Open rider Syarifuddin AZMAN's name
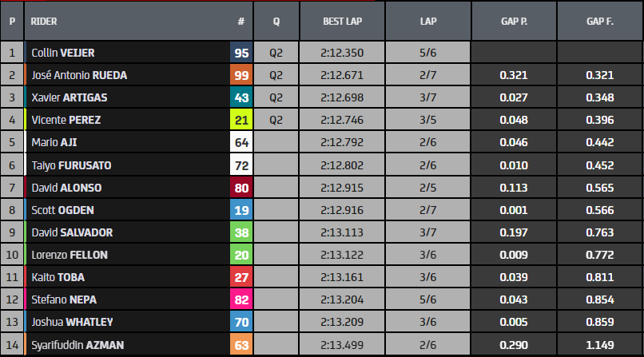644x357 pixels. pyautogui.click(x=74, y=344)
